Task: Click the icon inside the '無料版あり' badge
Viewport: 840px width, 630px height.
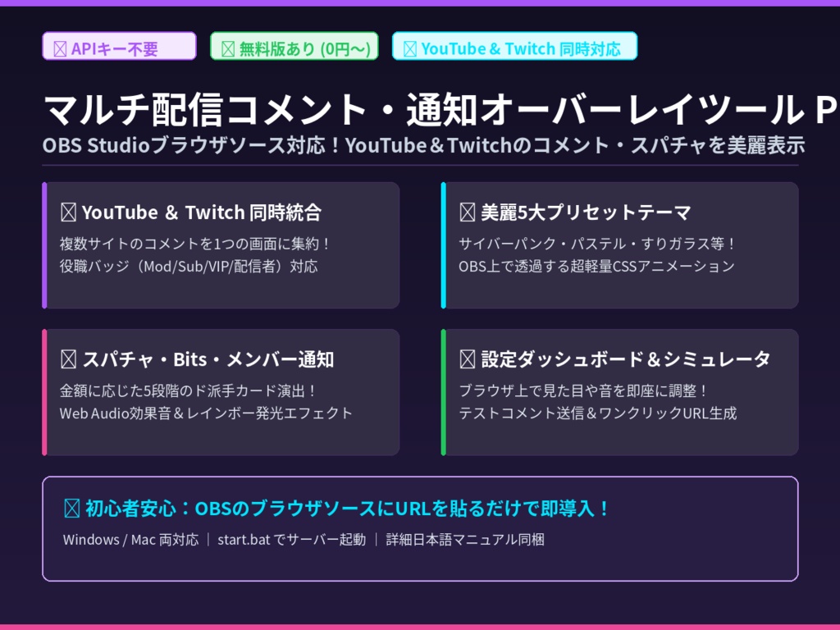Action: click(228, 49)
